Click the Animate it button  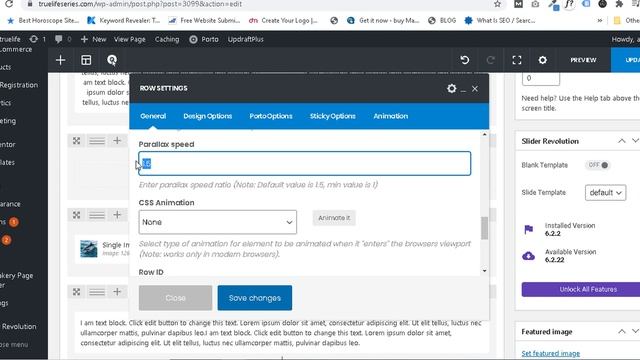click(334, 218)
